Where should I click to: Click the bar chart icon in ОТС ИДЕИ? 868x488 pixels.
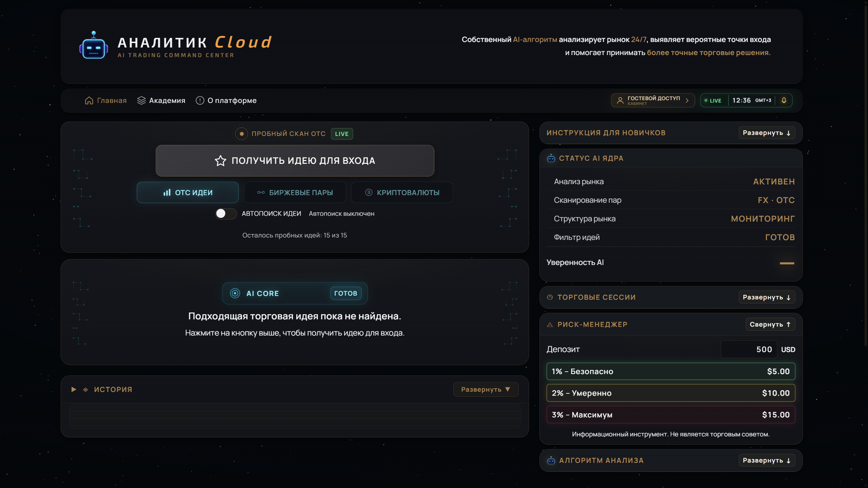pos(167,192)
